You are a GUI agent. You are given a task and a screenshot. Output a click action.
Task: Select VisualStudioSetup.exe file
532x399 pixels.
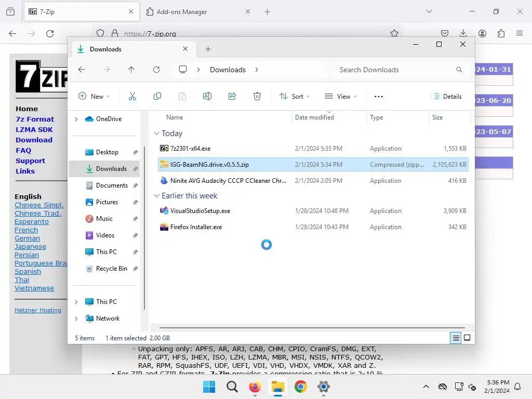pyautogui.click(x=313, y=211)
